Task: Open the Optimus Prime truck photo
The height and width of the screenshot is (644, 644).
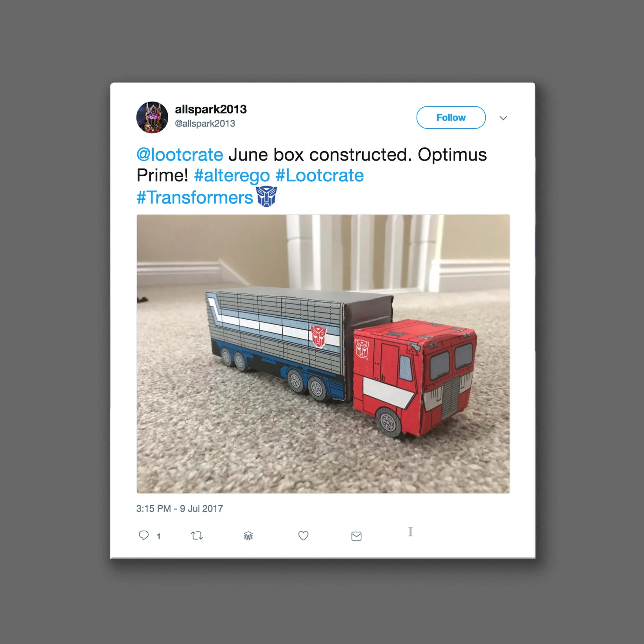Action: (323, 354)
